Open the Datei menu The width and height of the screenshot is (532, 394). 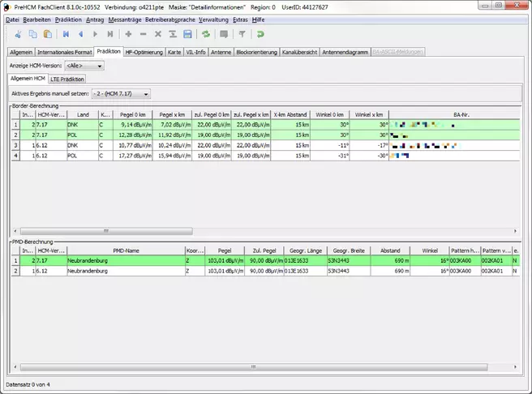click(12, 19)
